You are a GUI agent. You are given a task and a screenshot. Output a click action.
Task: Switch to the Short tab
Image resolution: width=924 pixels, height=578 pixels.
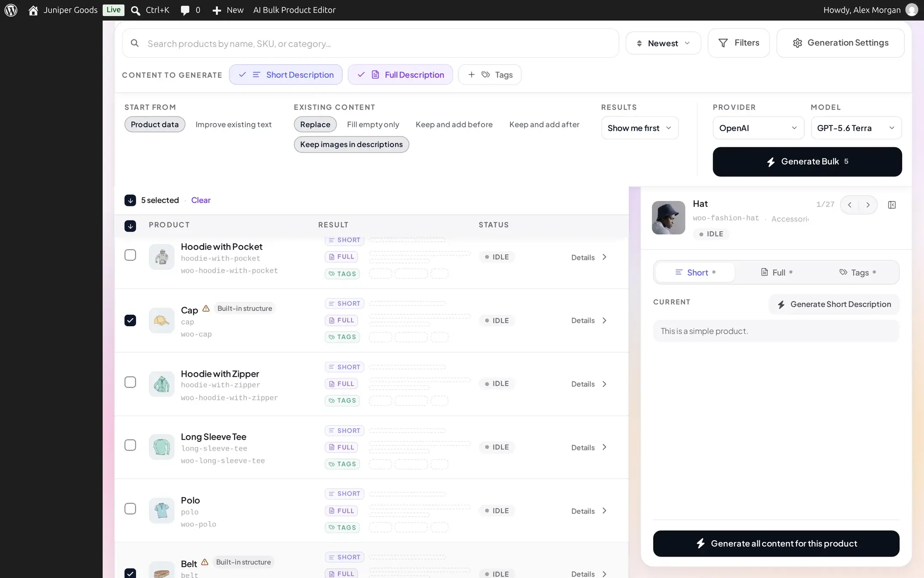[695, 272]
